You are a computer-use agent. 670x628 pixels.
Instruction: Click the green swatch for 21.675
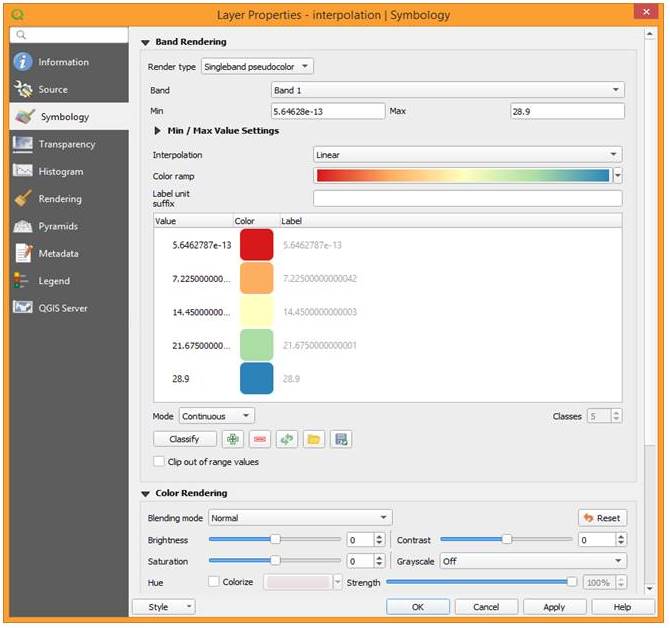pos(256,345)
